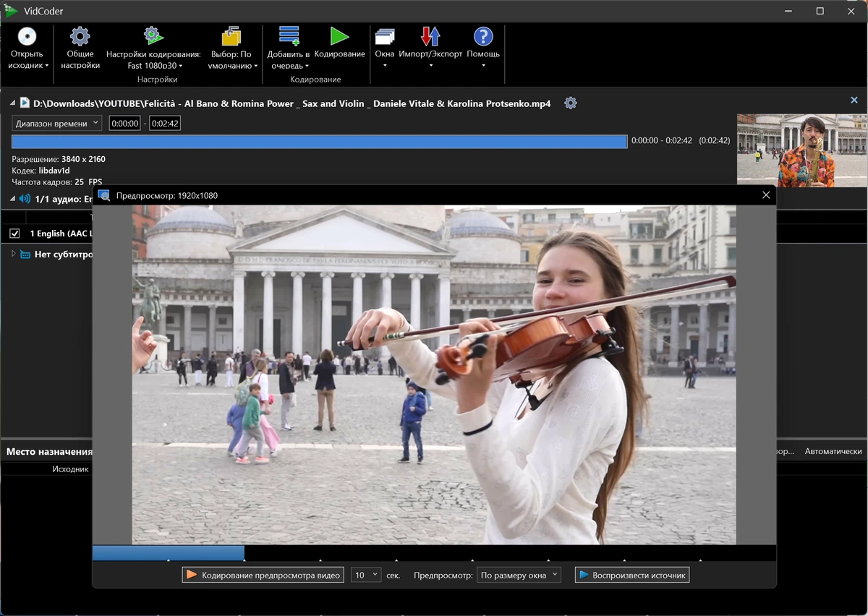Click 'Автоматически' destination option

(x=833, y=451)
